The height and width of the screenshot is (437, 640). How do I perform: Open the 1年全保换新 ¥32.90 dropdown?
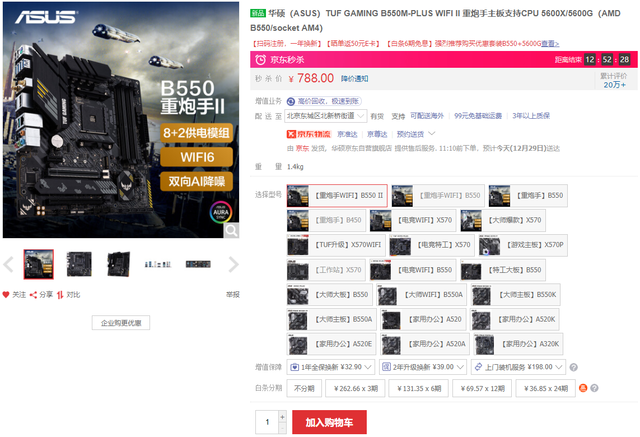coord(331,367)
